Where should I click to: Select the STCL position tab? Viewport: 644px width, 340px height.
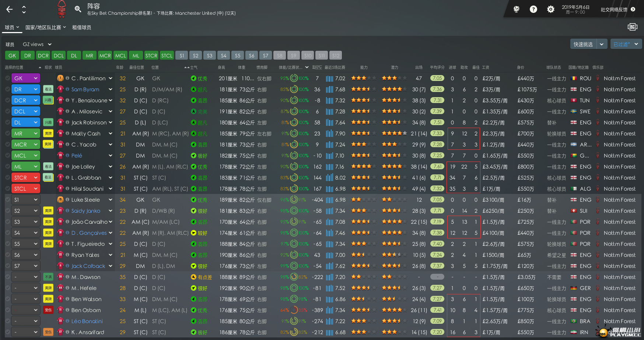[x=167, y=56]
